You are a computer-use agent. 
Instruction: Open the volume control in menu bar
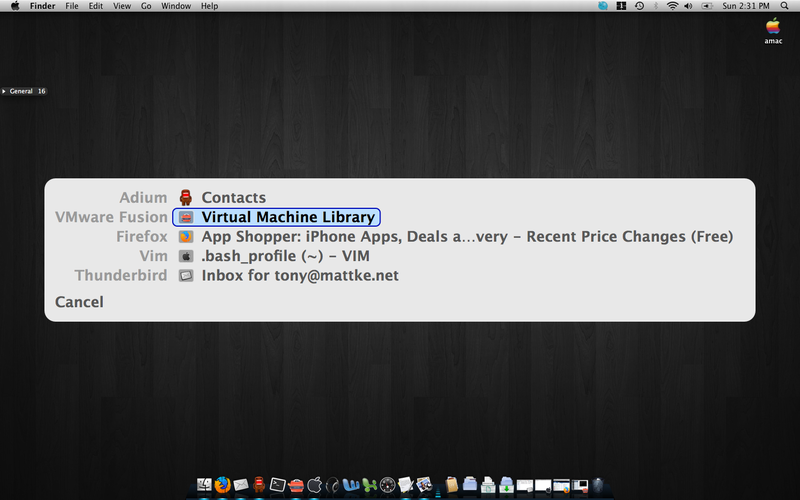[688, 6]
